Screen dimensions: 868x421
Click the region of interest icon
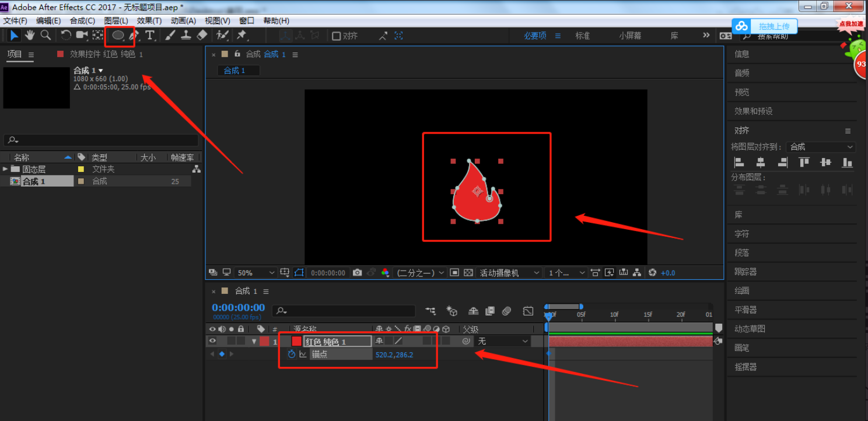click(x=454, y=272)
